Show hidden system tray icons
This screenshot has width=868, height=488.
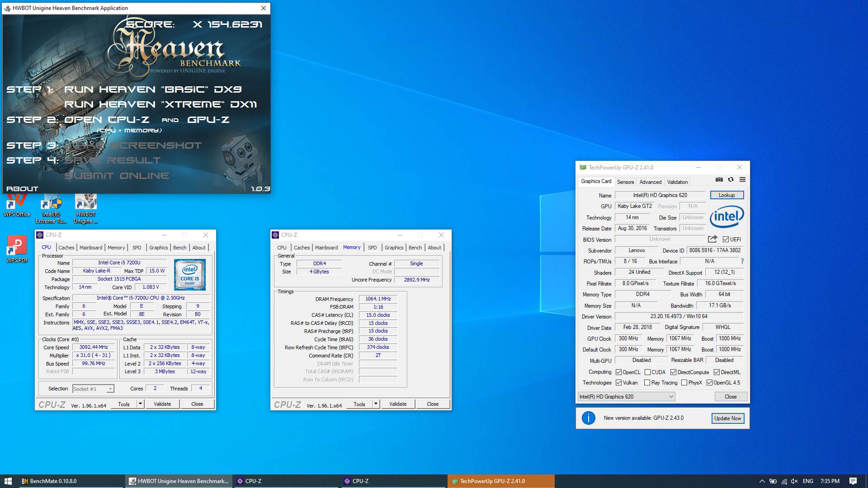[762, 481]
